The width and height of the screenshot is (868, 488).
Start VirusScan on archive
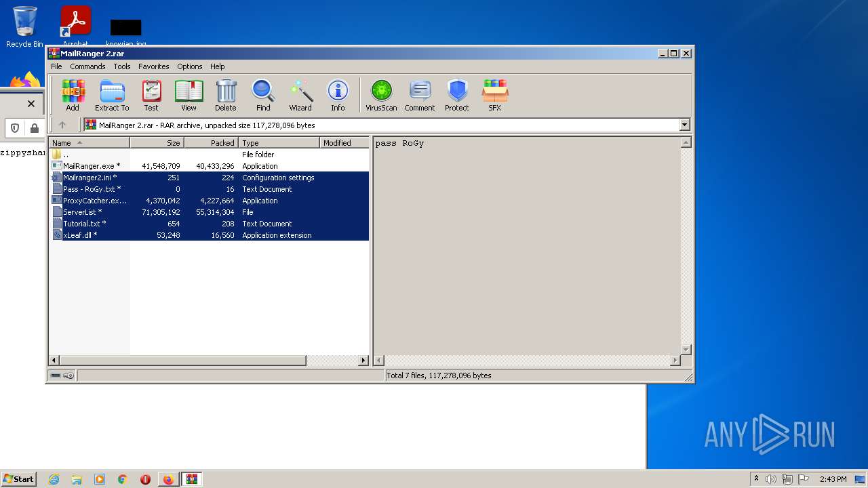(381, 95)
